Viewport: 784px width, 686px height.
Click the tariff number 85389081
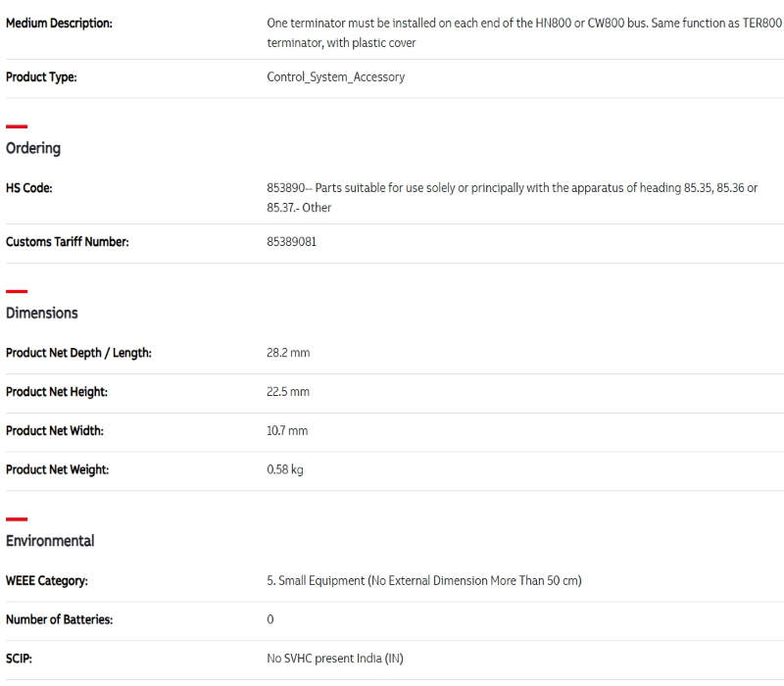click(291, 242)
